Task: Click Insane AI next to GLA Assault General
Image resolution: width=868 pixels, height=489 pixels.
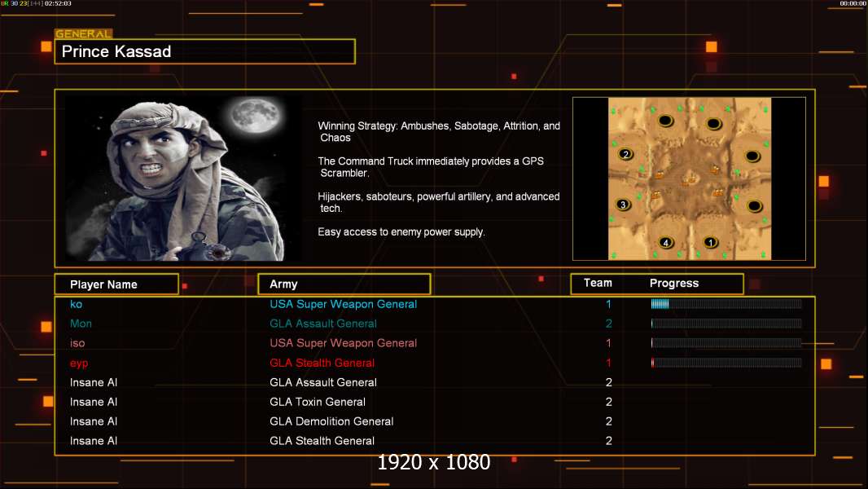Action: coord(94,382)
